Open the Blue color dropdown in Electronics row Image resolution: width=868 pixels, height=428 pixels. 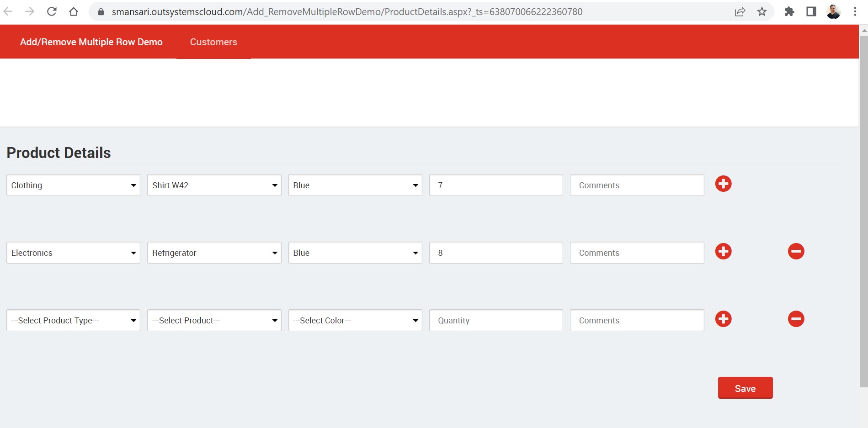tap(355, 253)
